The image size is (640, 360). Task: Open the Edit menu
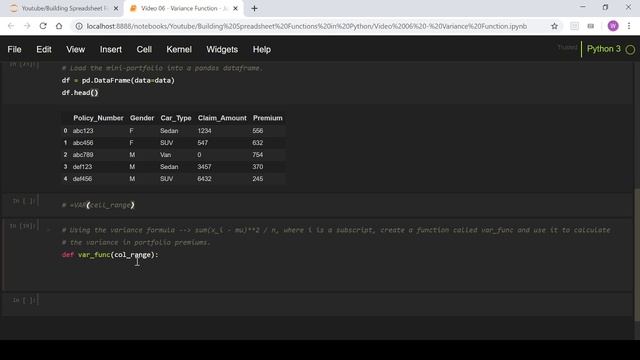tap(44, 49)
